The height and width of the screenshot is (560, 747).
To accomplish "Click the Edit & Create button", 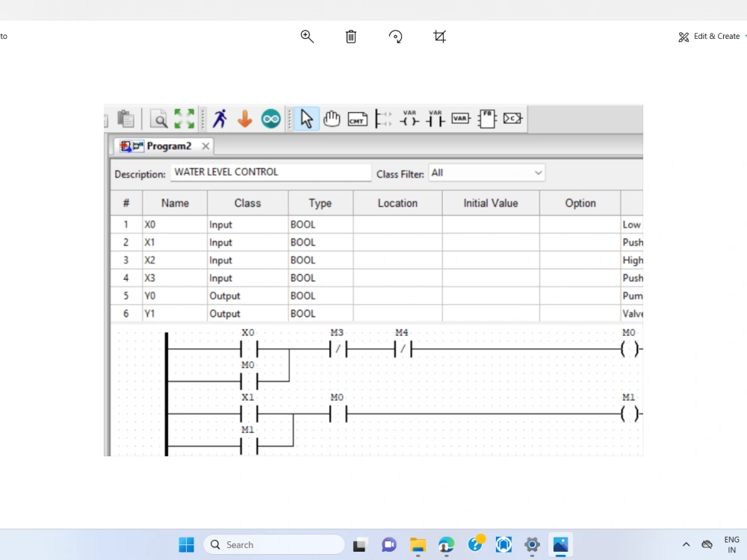I will pyautogui.click(x=710, y=36).
